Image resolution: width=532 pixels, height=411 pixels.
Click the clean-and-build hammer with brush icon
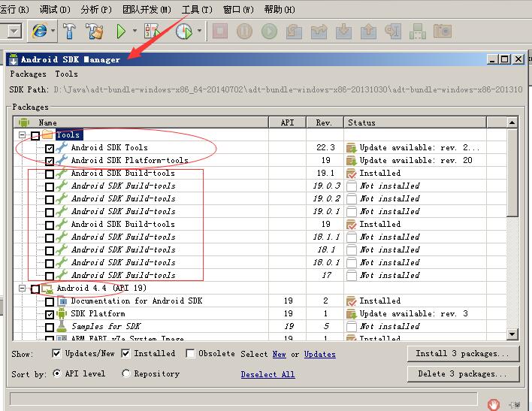coord(94,31)
